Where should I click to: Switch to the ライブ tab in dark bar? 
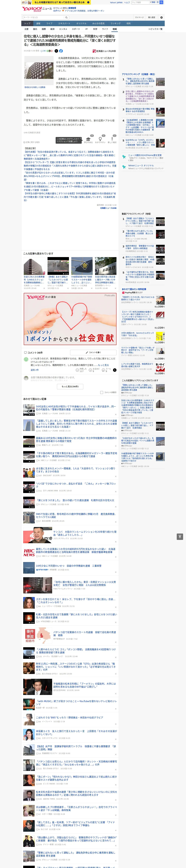tap(49, 24)
